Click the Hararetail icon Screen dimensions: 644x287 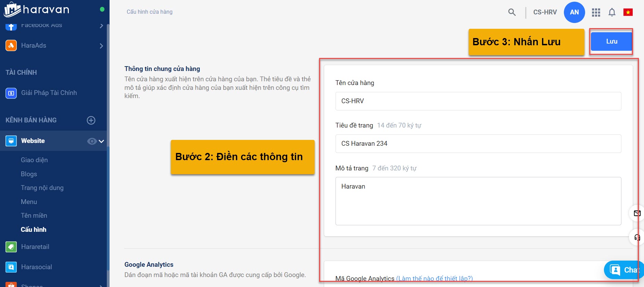11,247
